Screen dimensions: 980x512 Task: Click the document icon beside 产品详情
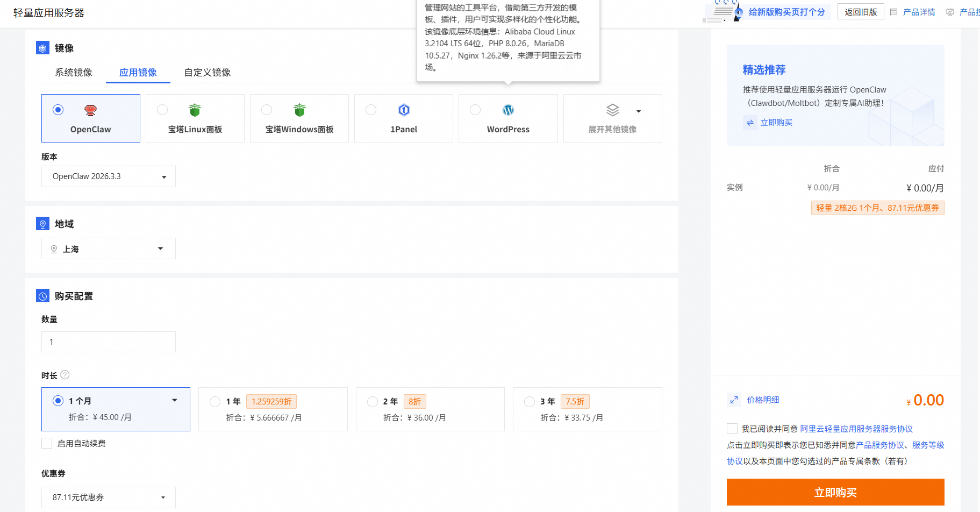click(893, 12)
